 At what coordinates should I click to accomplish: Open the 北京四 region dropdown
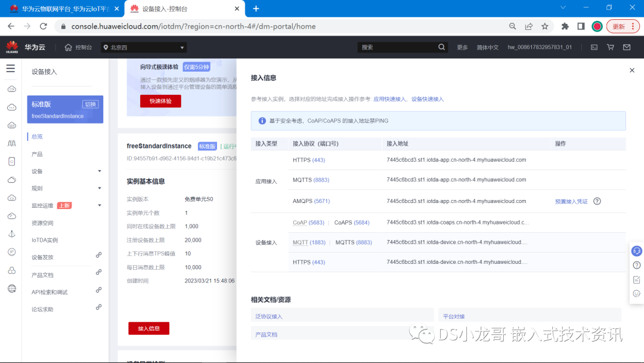pyautogui.click(x=143, y=47)
